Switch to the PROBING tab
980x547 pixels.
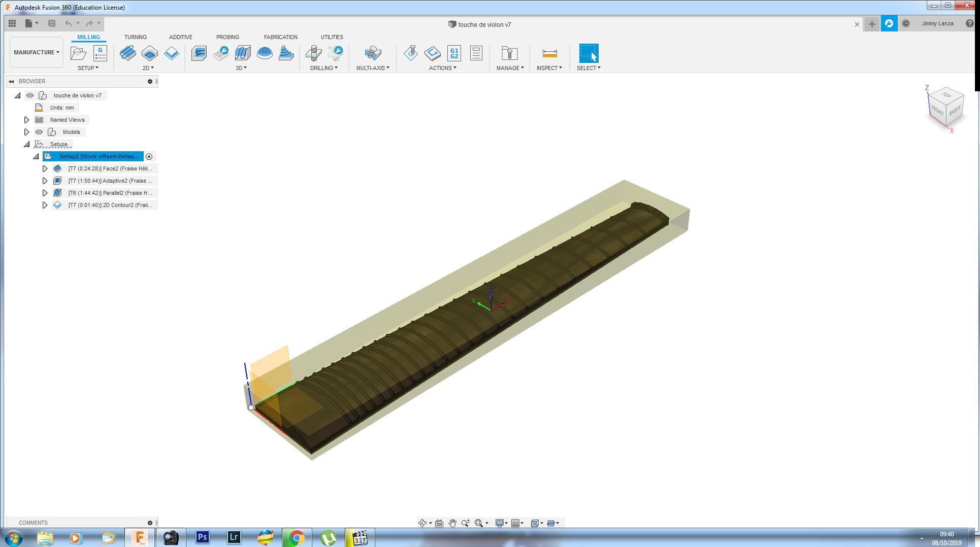tap(227, 37)
